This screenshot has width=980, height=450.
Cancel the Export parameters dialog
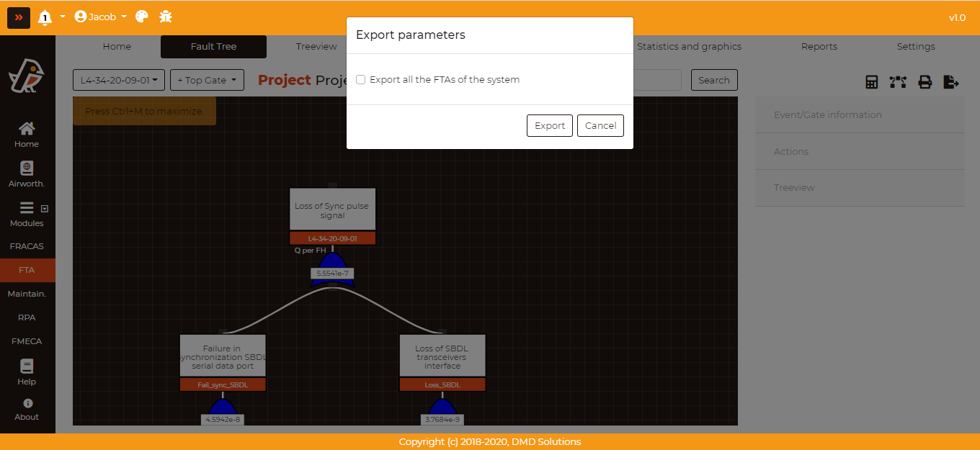click(600, 125)
